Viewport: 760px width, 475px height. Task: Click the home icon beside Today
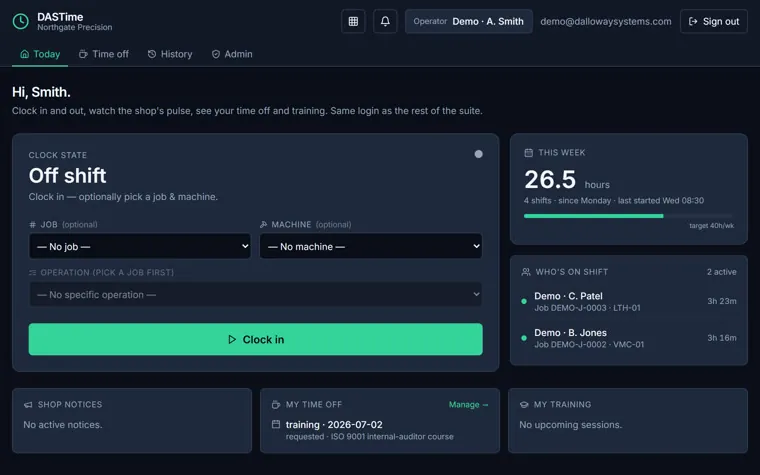click(x=24, y=54)
